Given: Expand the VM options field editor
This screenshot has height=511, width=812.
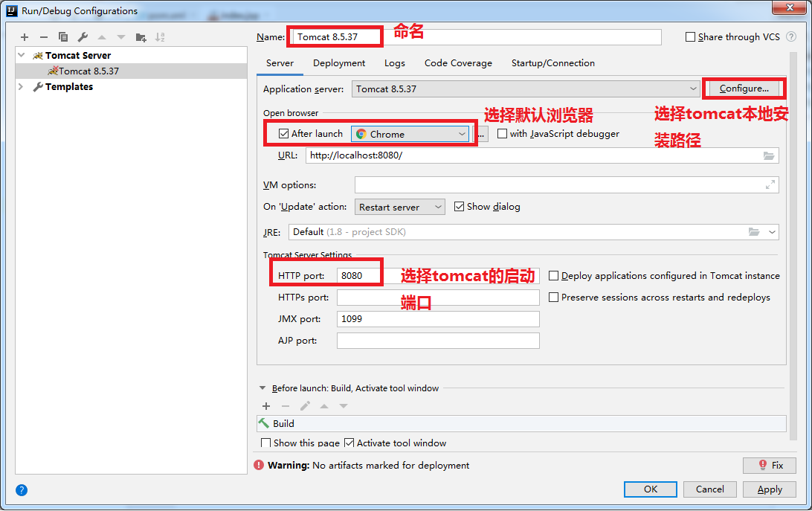Looking at the screenshot, I should [770, 185].
